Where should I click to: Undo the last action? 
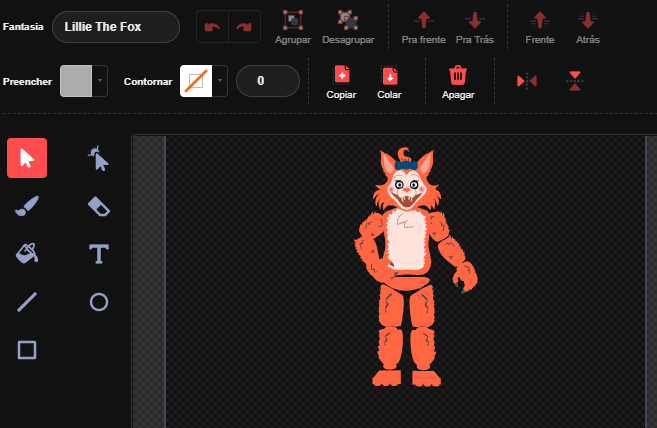[x=212, y=27]
